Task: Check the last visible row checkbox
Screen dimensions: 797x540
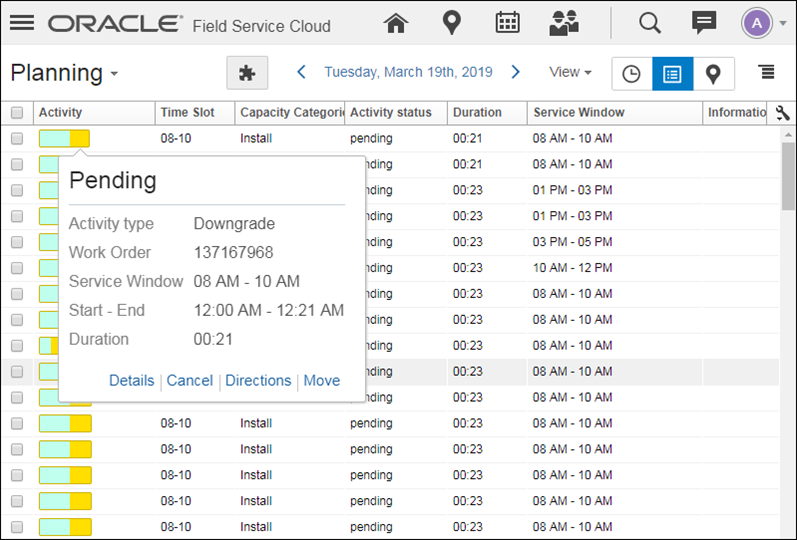Action: (17, 527)
